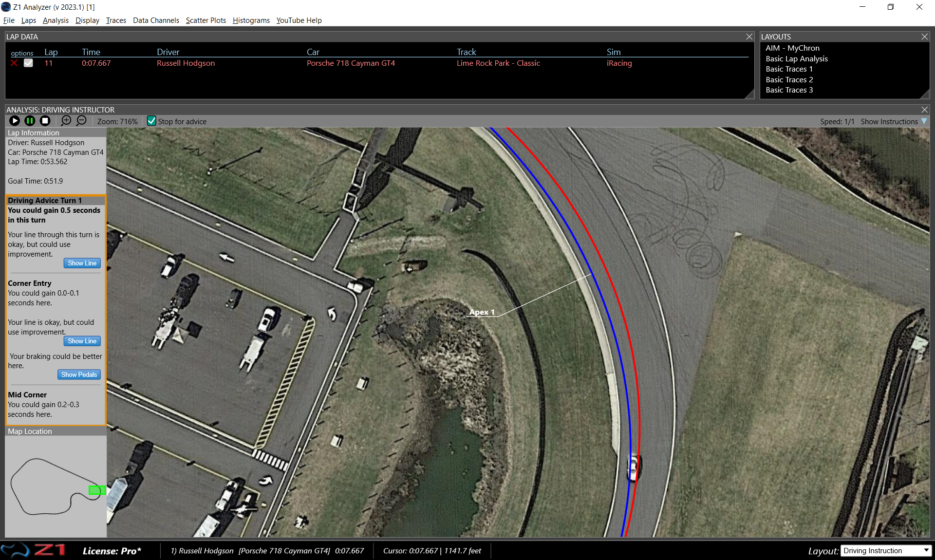Click the Show Pedals button
The width and height of the screenshot is (935, 560).
pos(79,374)
